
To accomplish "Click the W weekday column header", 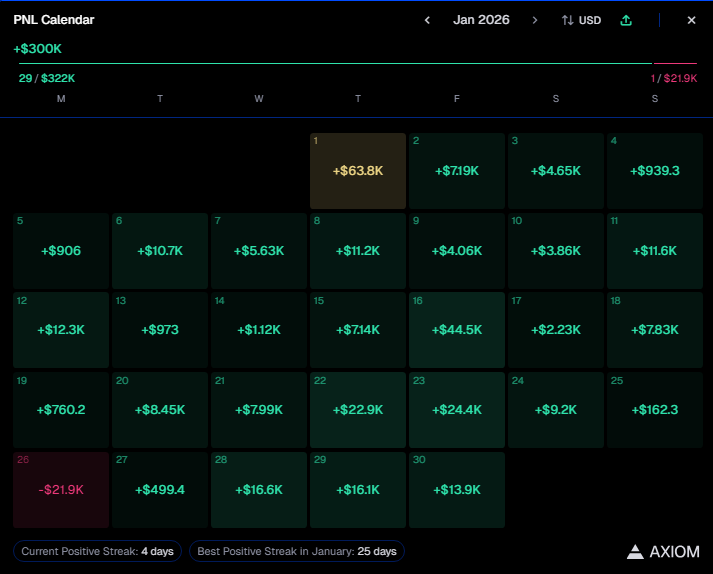I will click(259, 99).
